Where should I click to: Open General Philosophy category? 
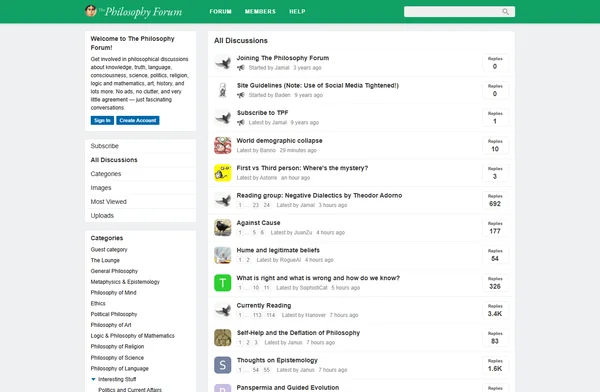tap(114, 271)
